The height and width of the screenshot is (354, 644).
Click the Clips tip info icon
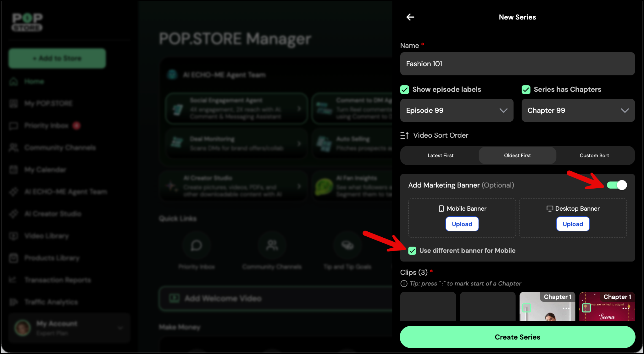click(404, 284)
